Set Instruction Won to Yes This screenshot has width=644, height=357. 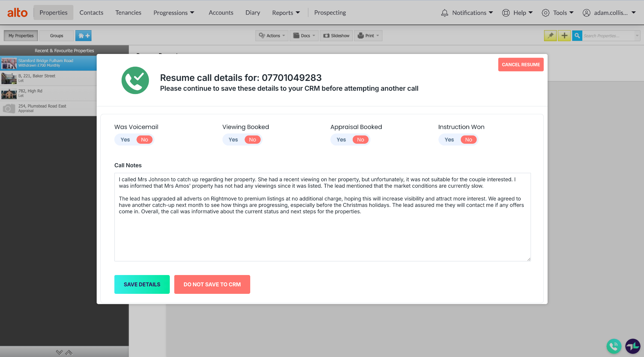click(449, 140)
